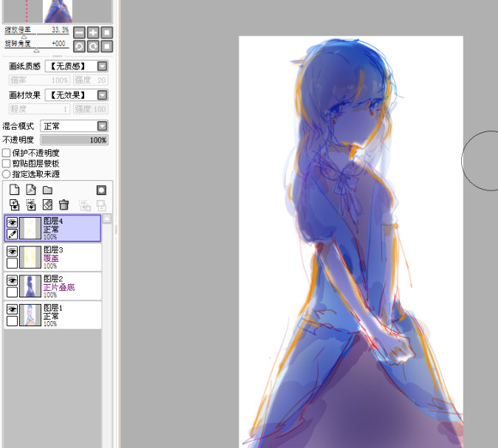
Task: Open 画材效果 dropdown
Action: [x=76, y=95]
